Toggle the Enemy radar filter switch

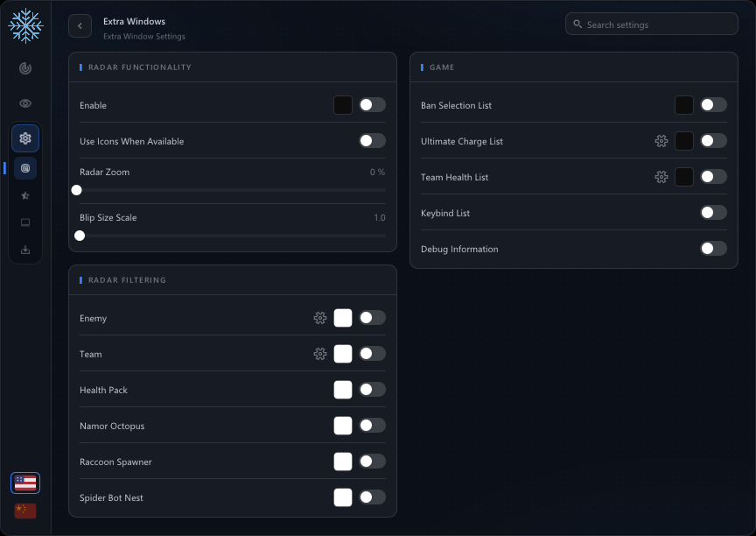click(372, 318)
